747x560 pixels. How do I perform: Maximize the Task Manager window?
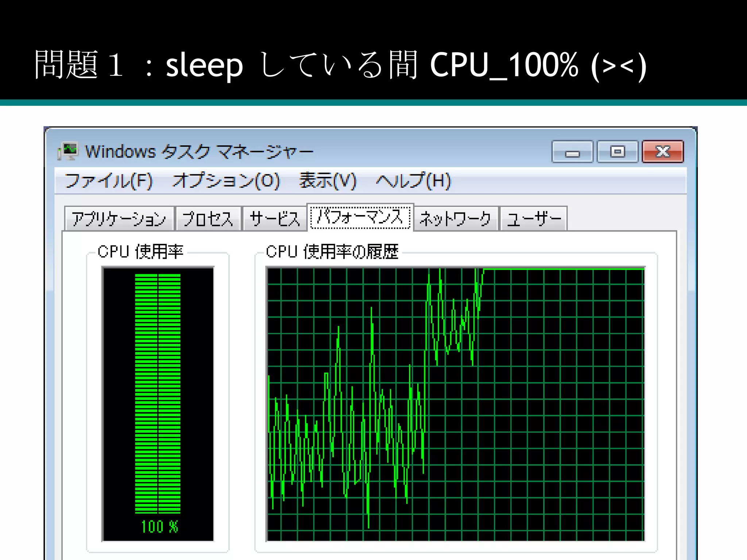618,152
